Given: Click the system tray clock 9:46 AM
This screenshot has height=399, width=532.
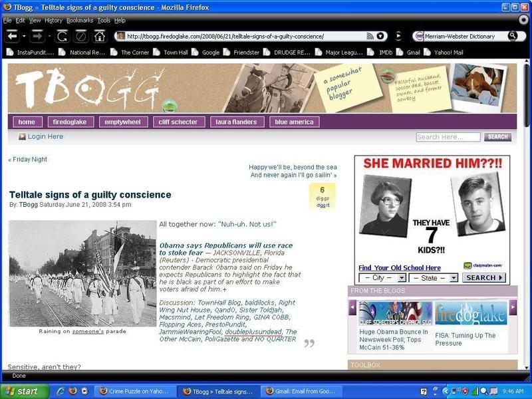Looking at the screenshot, I should (x=513, y=392).
